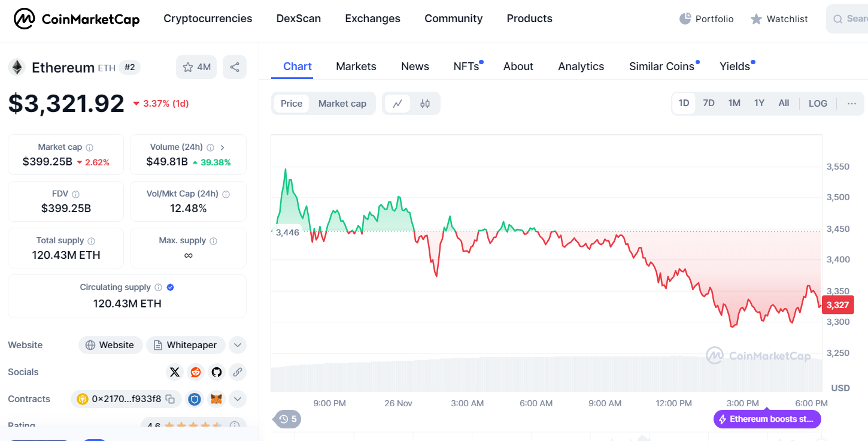Share Ethereum page using share icon
868x441 pixels.
235,67
